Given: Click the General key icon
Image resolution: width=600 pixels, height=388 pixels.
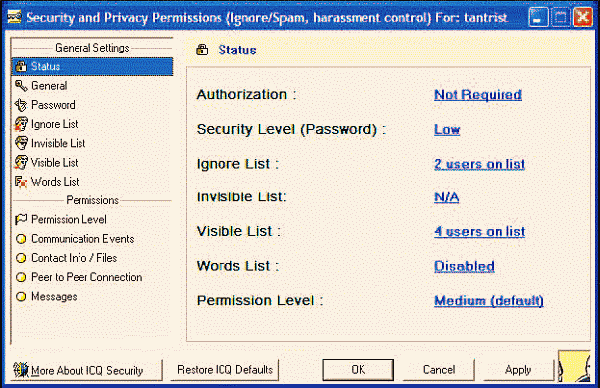Looking at the screenshot, I should click(21, 86).
